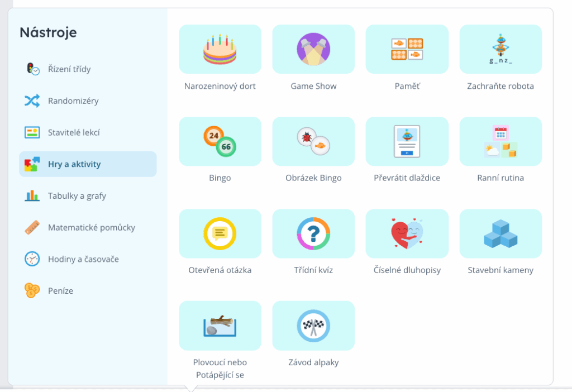Open the Matematické pomůcky category
The width and height of the screenshot is (572, 392).
(x=91, y=227)
